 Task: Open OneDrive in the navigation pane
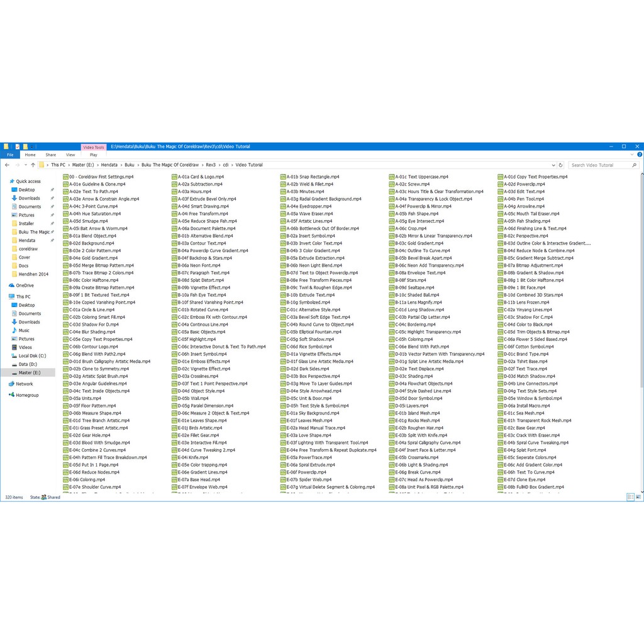(25, 286)
